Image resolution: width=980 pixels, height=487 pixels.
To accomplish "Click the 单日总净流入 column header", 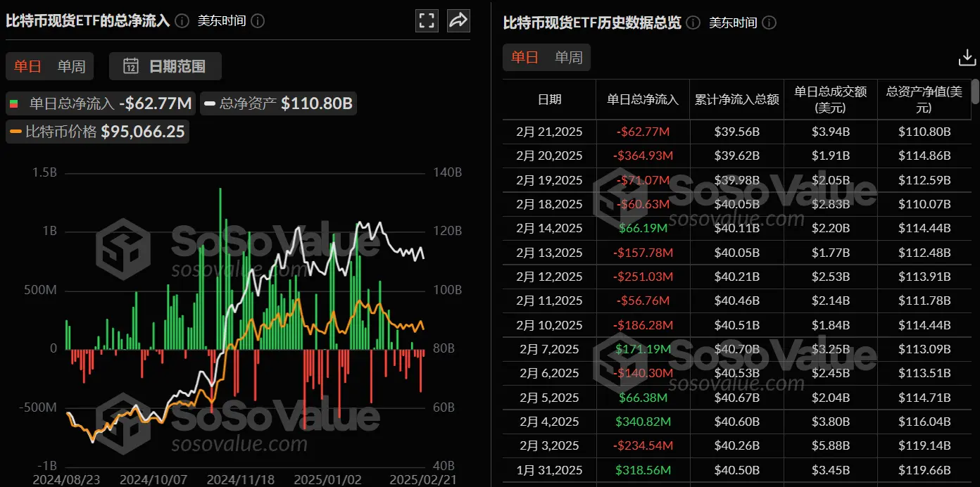I will click(642, 99).
